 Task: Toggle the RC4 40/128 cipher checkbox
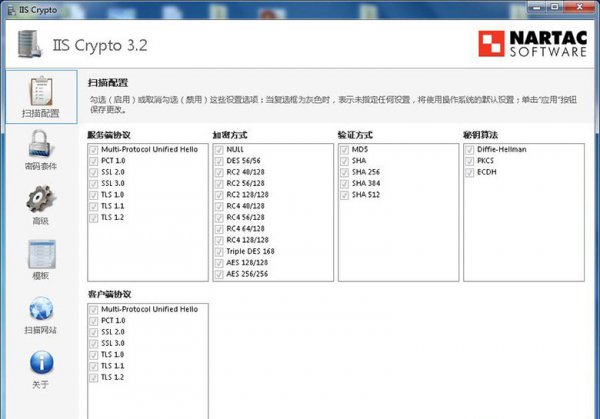[x=219, y=207]
